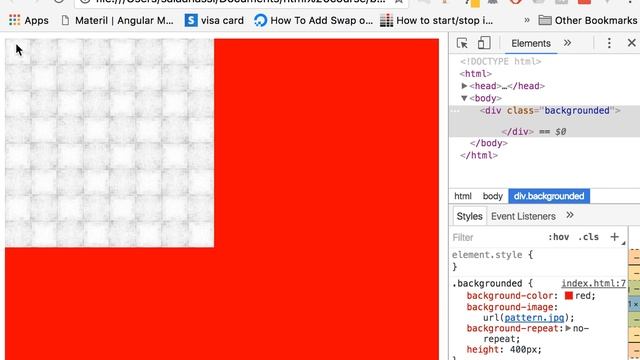The width and height of the screenshot is (640, 360).
Task: Select body in the breadcrumb bar
Action: tap(492, 196)
